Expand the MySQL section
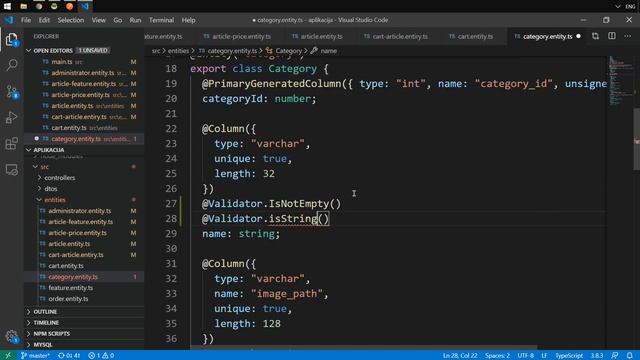The width and height of the screenshot is (640, 360). 84,345
